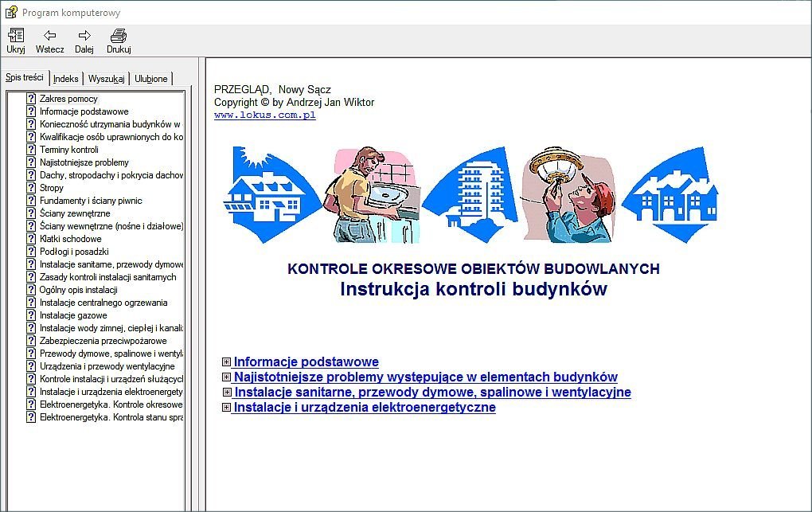This screenshot has height=512, width=812.
Task: Open the Wyszukaj tab
Action: 106,79
